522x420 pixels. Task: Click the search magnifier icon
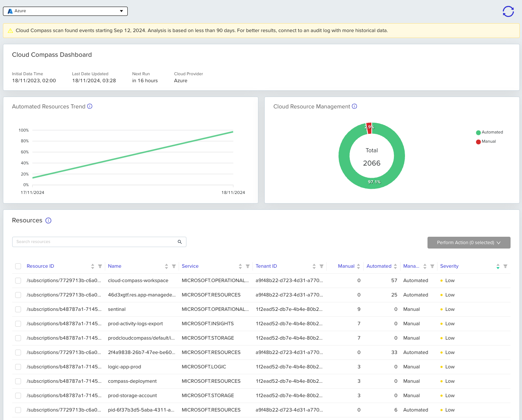point(180,242)
